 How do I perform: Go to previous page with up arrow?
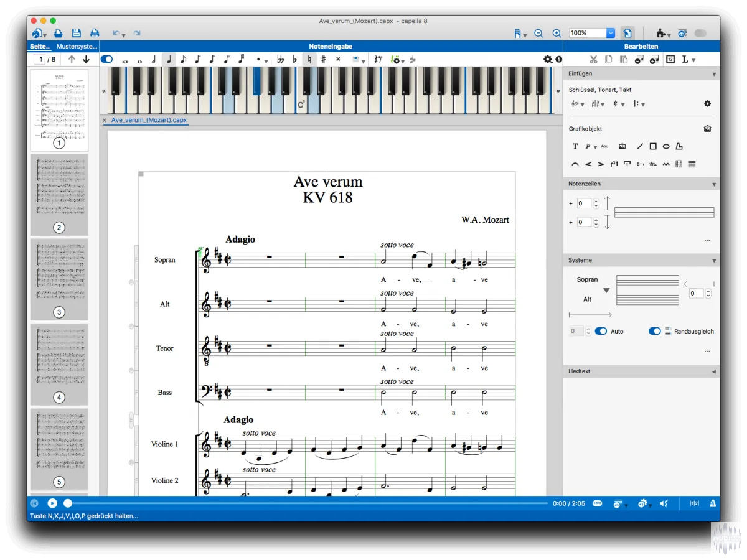click(72, 60)
